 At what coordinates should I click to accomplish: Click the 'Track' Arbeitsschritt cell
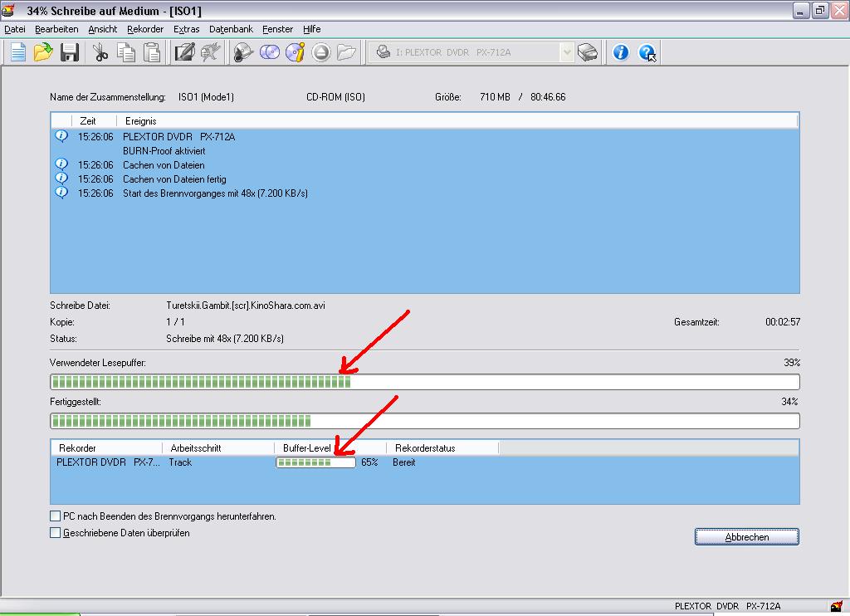tap(180, 462)
